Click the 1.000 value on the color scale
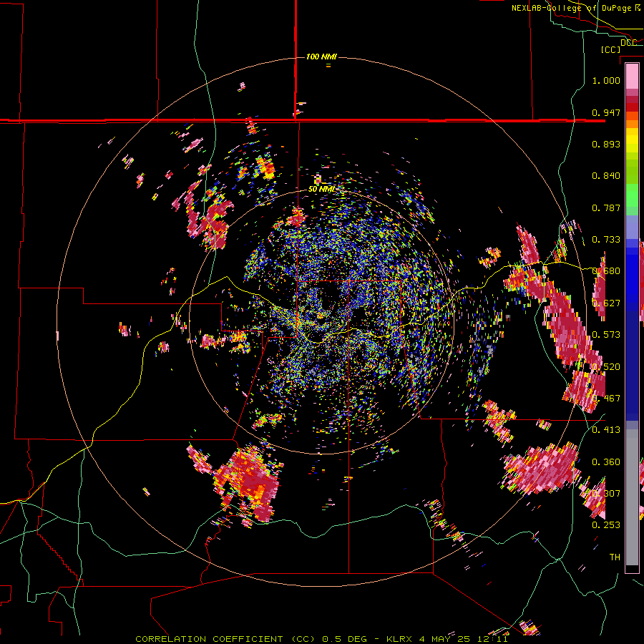The image size is (644, 644). [606, 80]
